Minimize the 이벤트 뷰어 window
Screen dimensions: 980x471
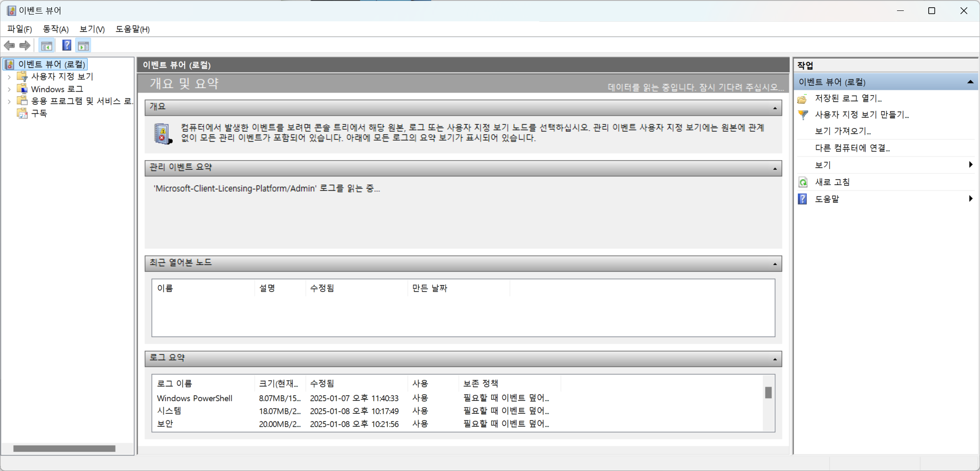tap(901, 10)
